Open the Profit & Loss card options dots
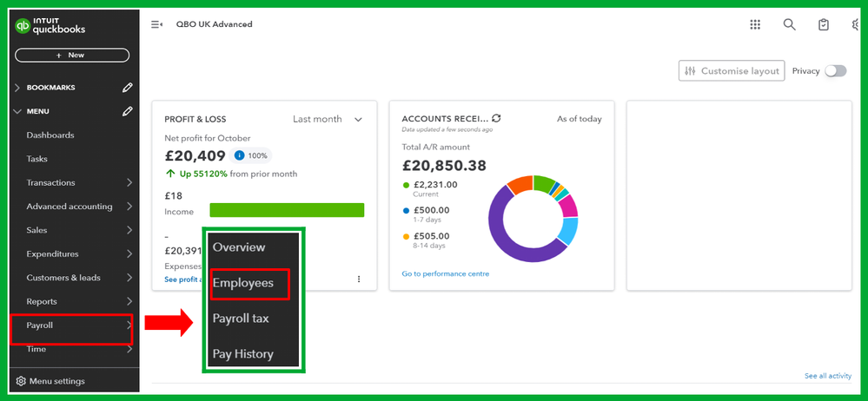Screen dimensions: 868x401 coord(359,279)
